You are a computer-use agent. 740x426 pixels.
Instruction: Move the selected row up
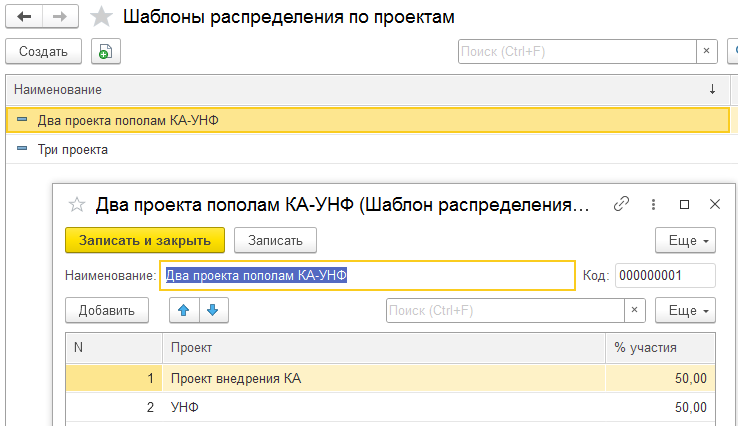(x=184, y=310)
